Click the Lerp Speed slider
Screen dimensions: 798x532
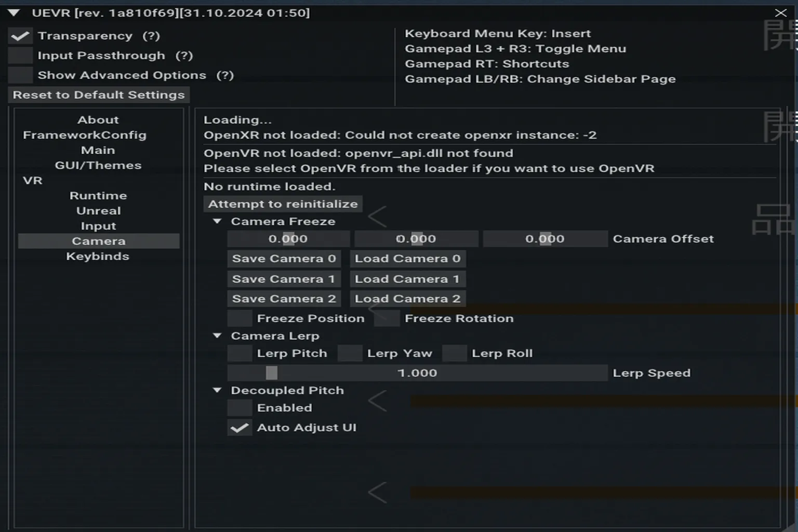point(417,373)
